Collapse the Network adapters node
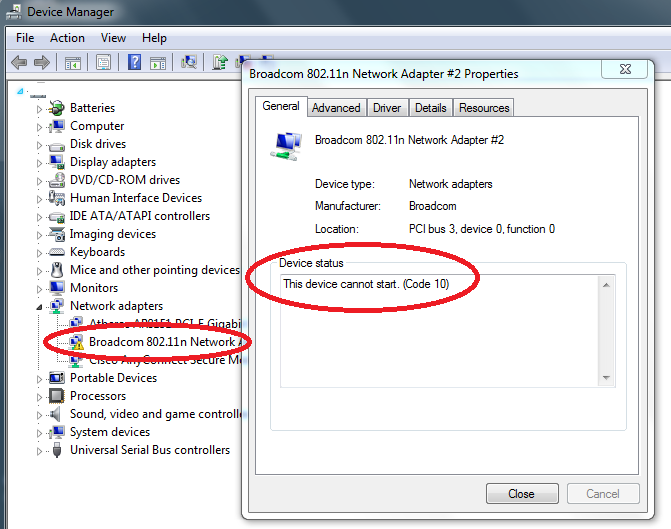671x529 pixels. [39, 307]
